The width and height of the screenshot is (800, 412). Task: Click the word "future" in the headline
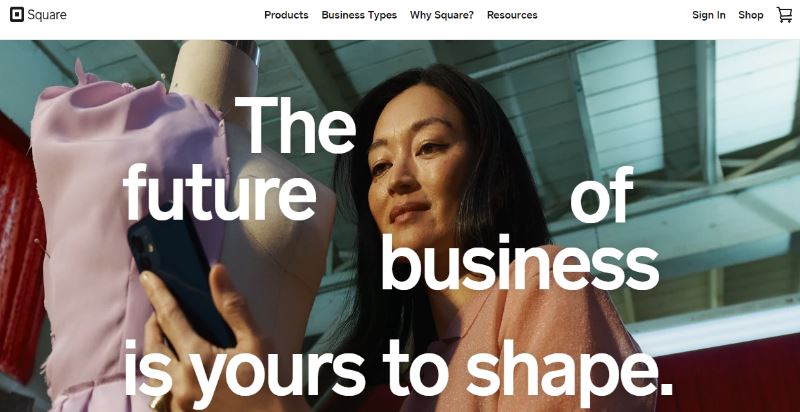(218, 195)
